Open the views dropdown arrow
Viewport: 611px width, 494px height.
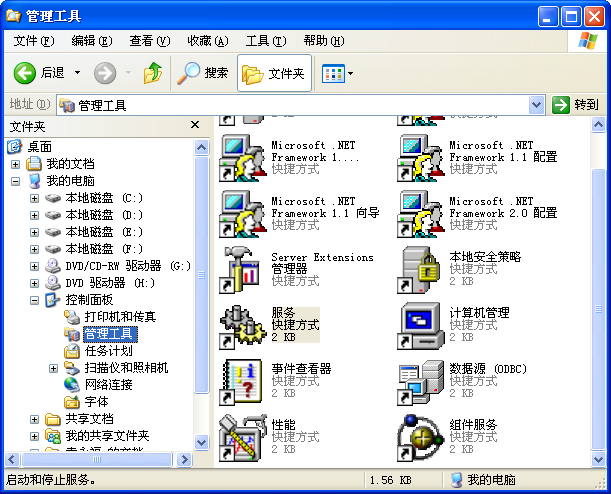click(350, 73)
